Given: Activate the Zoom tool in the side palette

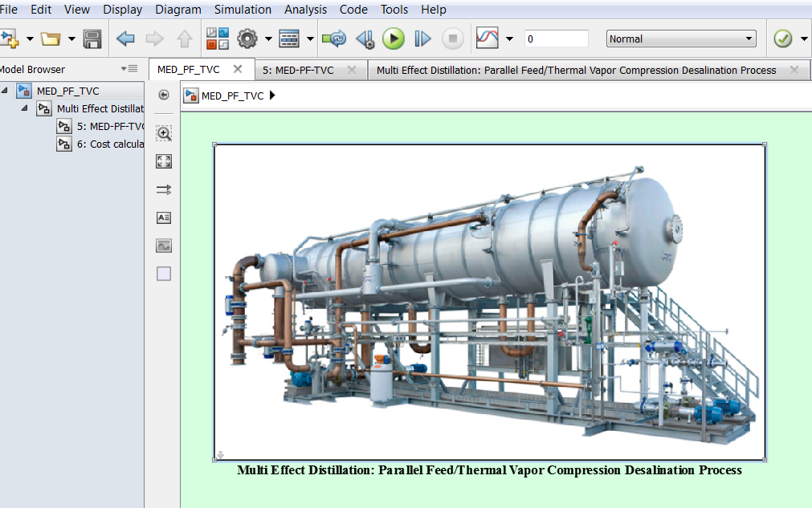Looking at the screenshot, I should 163,133.
